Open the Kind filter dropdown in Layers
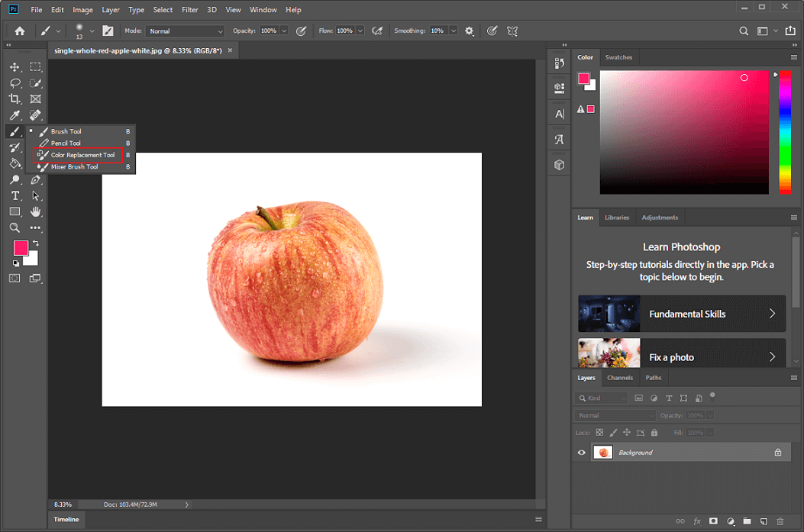The height and width of the screenshot is (532, 804). 602,398
